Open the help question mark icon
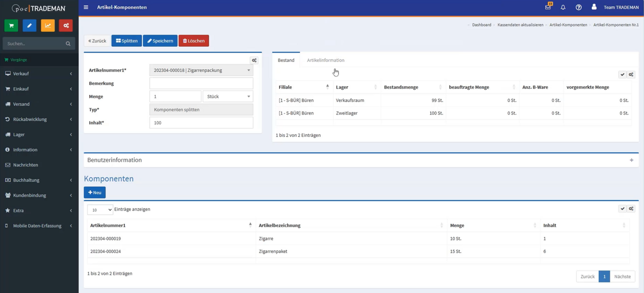The image size is (644, 293). 579,7
